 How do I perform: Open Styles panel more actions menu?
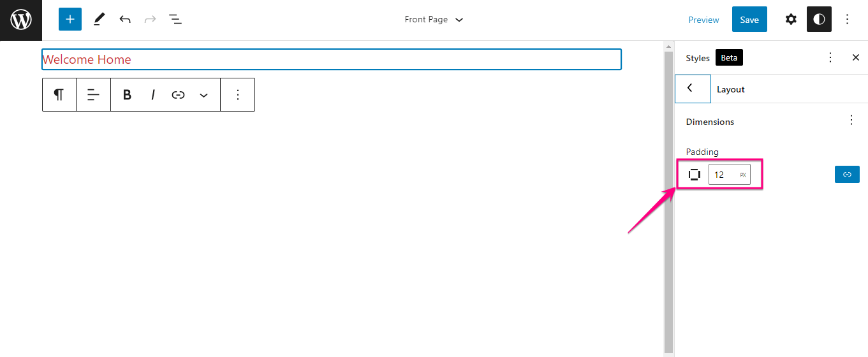(830, 57)
